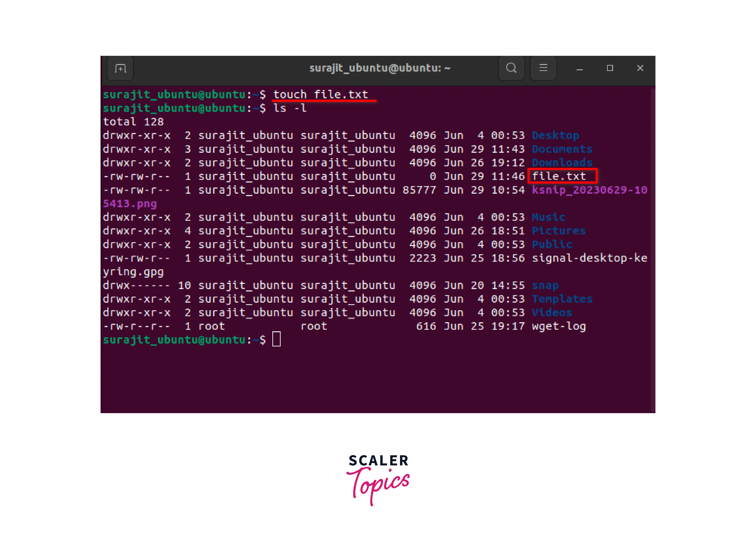The height and width of the screenshot is (549, 756).
Task: Open the hamburger menu icon
Action: coord(543,68)
